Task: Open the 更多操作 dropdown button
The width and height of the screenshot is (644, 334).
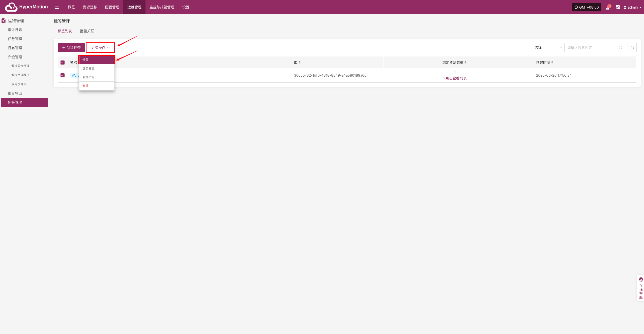Action: pyautogui.click(x=101, y=48)
